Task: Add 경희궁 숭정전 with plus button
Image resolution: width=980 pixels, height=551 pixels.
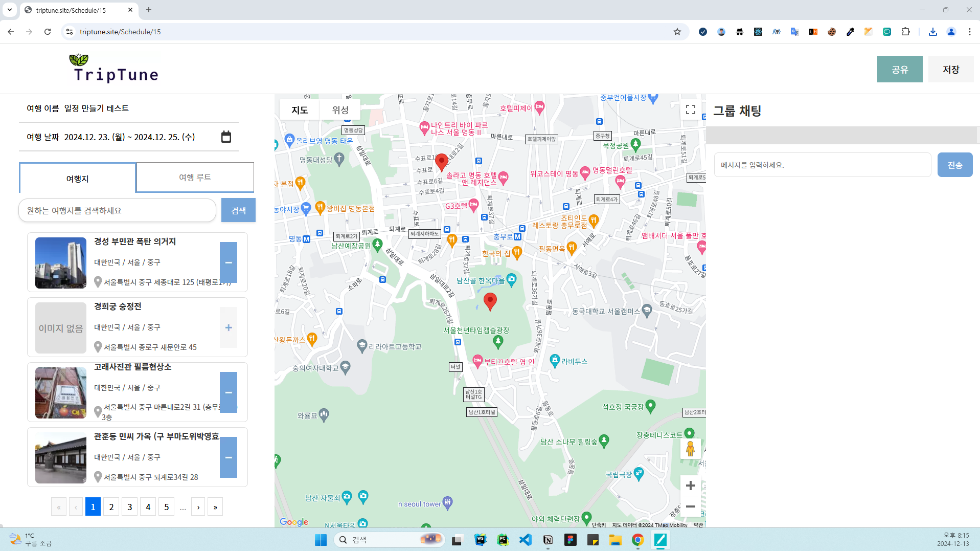Action: click(x=229, y=327)
